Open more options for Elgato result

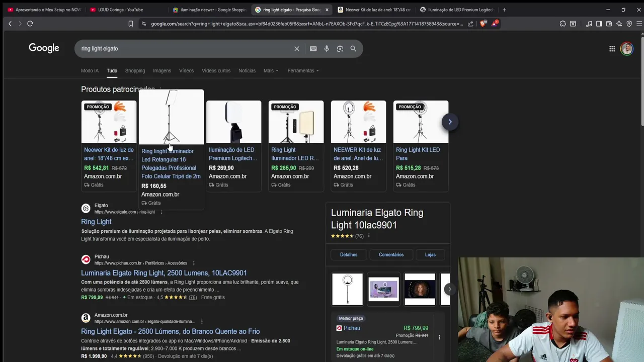(162, 212)
